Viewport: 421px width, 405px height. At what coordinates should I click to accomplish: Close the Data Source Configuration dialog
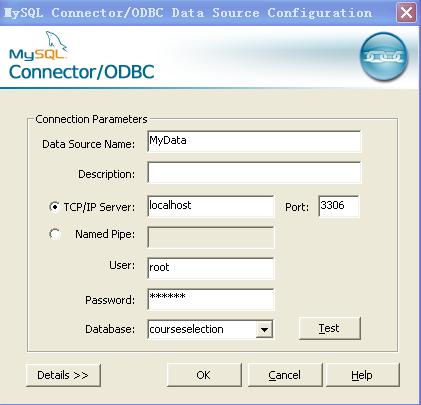click(x=406, y=13)
